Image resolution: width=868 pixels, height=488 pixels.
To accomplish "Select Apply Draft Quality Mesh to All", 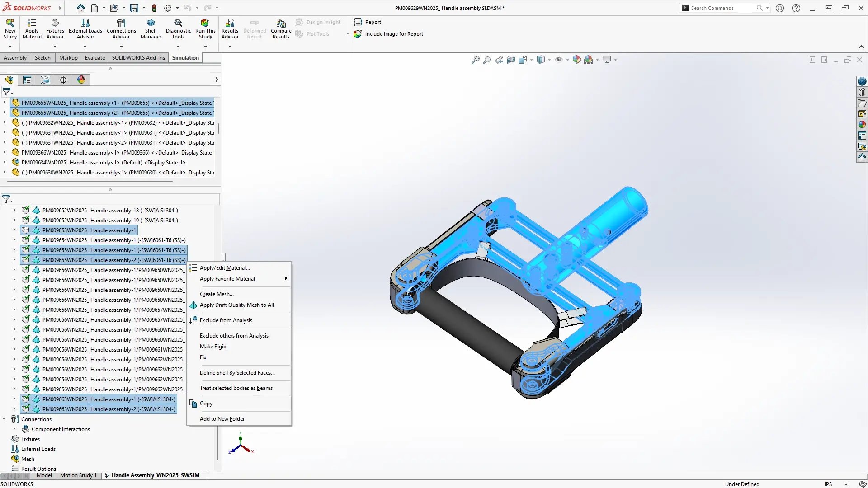I will [237, 305].
